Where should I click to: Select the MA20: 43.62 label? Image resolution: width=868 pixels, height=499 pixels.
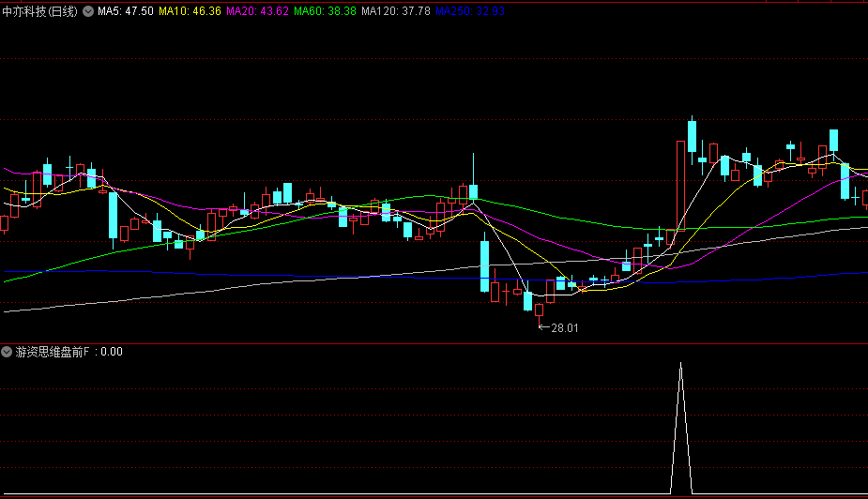pos(257,11)
